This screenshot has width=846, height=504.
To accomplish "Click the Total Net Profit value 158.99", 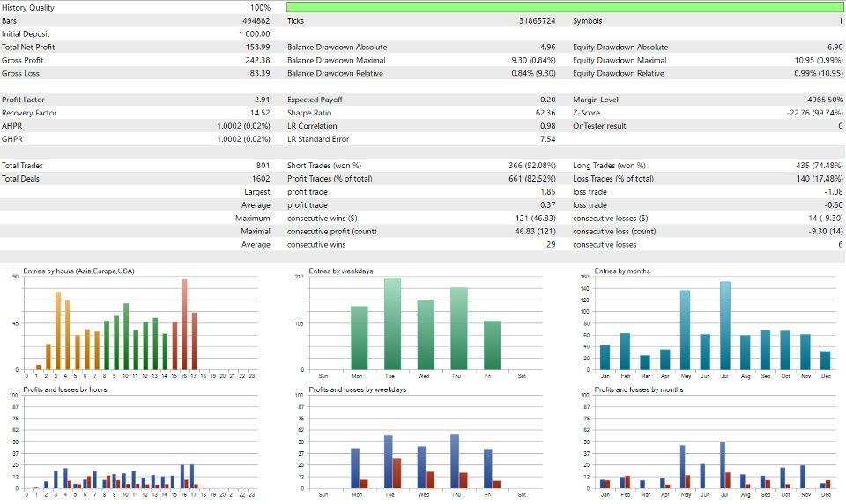I will click(x=258, y=48).
